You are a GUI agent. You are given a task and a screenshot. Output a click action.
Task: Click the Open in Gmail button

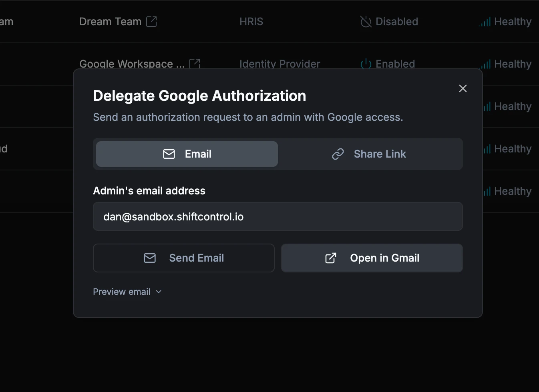coord(372,258)
